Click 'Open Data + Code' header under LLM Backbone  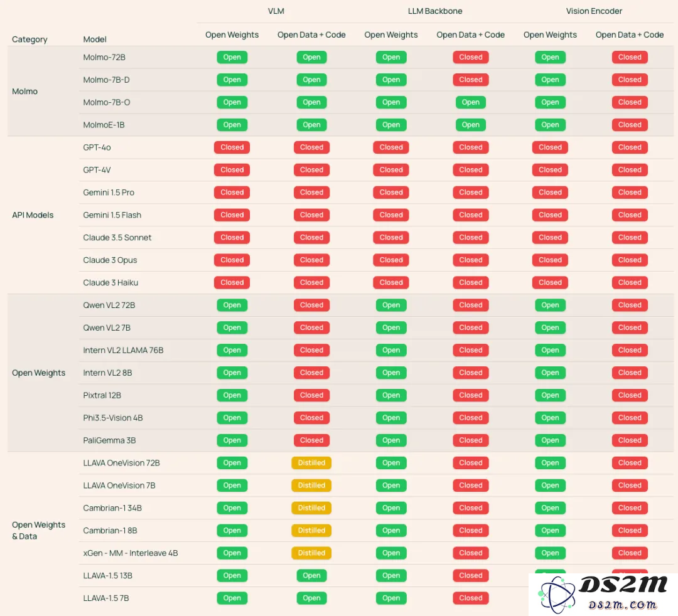pos(470,35)
